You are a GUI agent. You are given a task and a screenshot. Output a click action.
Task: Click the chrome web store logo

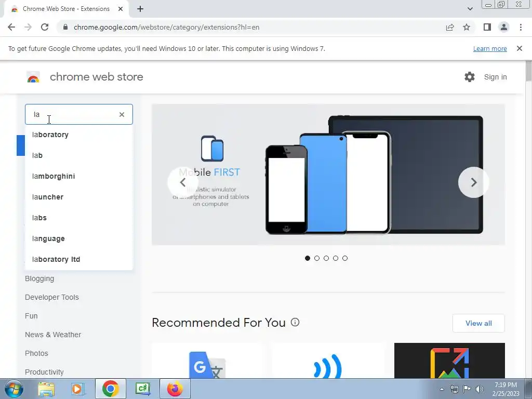click(33, 77)
